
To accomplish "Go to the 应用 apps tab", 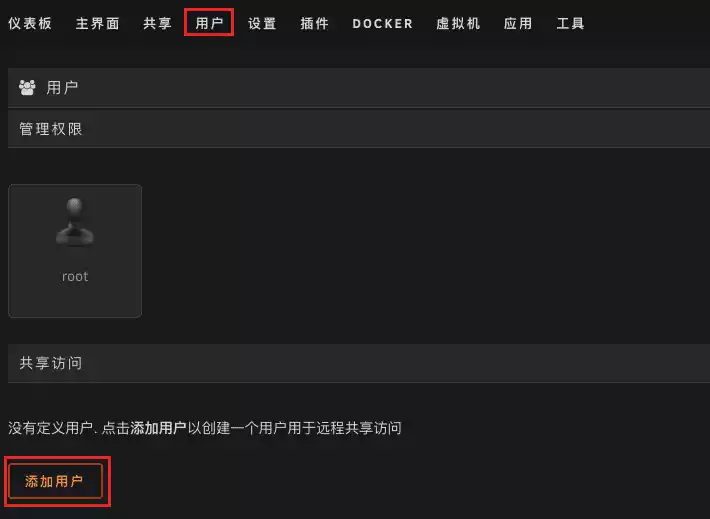I will coord(518,23).
